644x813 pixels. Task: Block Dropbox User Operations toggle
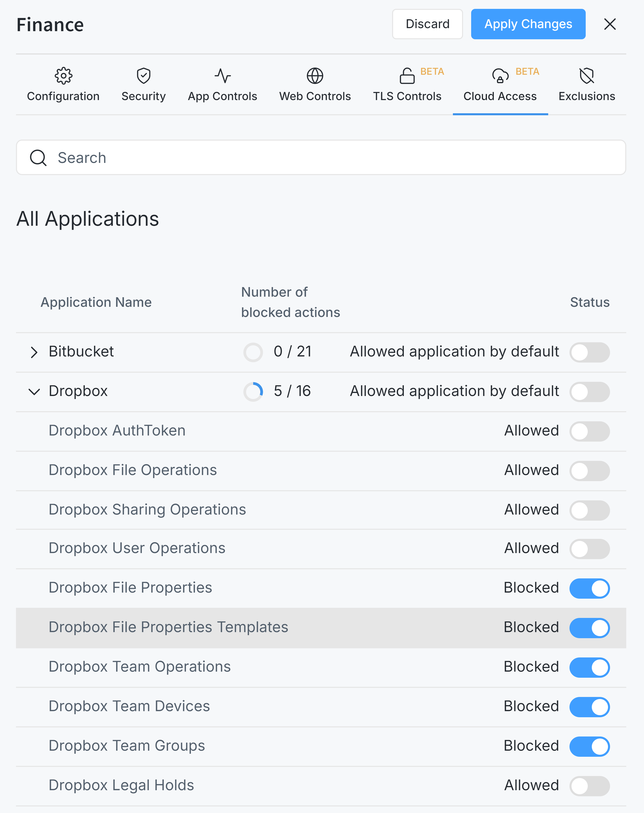point(589,549)
